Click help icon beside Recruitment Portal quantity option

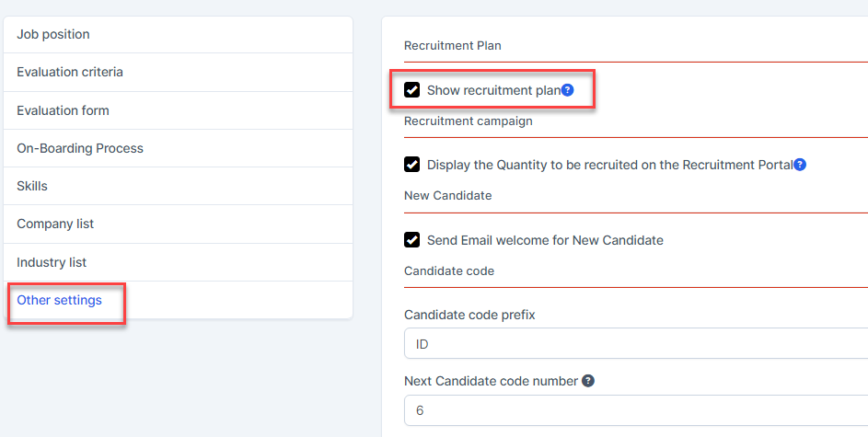click(800, 165)
